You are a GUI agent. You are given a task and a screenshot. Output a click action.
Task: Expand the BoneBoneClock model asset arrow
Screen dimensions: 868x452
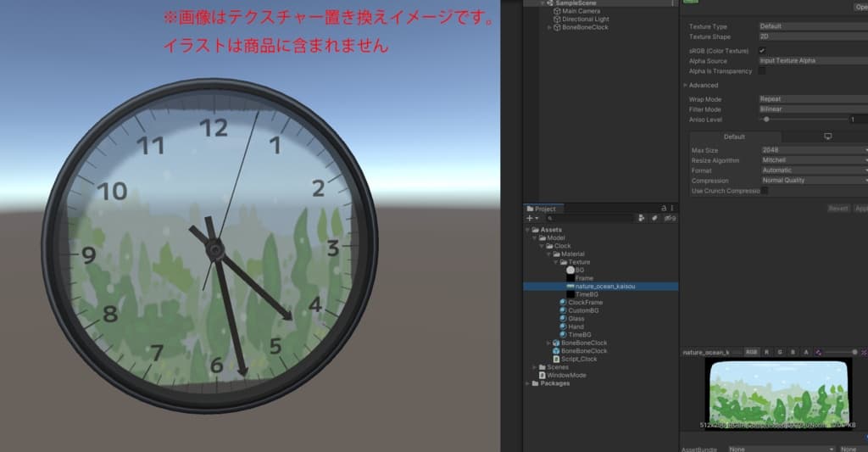(548, 343)
